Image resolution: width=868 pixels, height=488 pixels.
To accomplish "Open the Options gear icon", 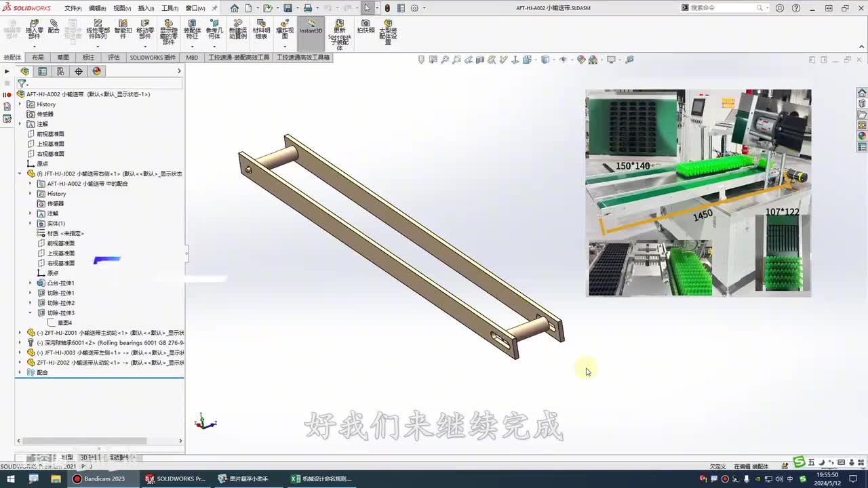I will [x=414, y=8].
